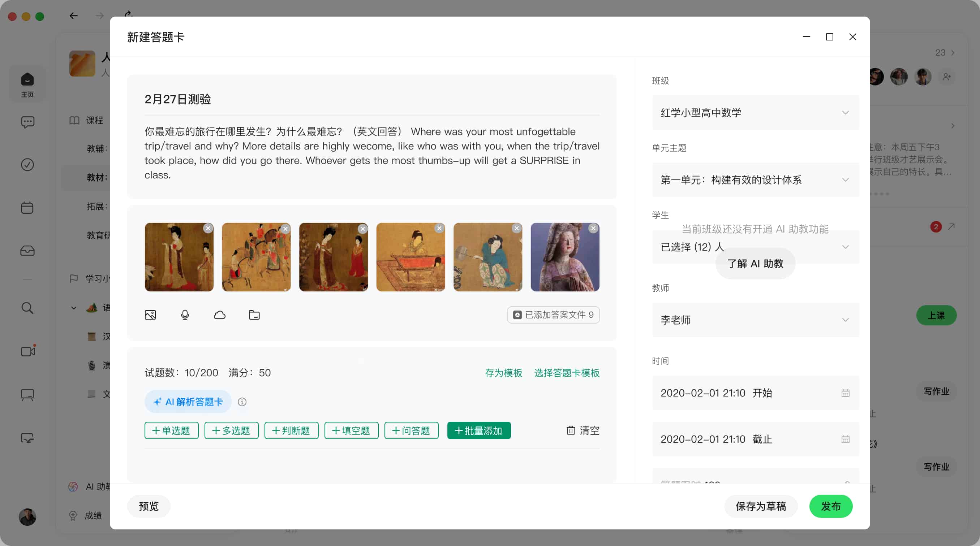This screenshot has width=980, height=546.
Task: Remove the third painting thumbnail
Action: tap(362, 229)
